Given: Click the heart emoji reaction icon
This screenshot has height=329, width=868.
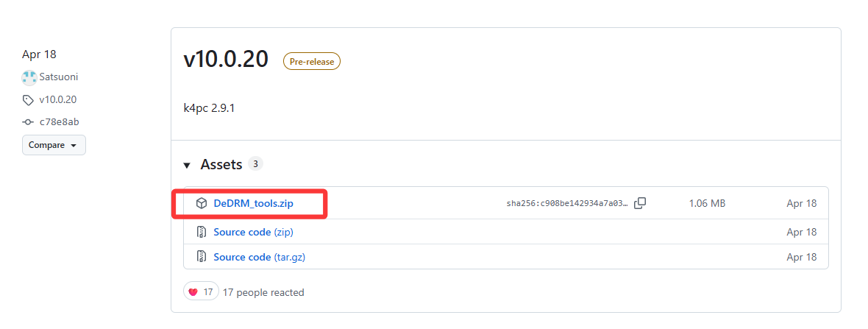Looking at the screenshot, I should pyautogui.click(x=193, y=292).
